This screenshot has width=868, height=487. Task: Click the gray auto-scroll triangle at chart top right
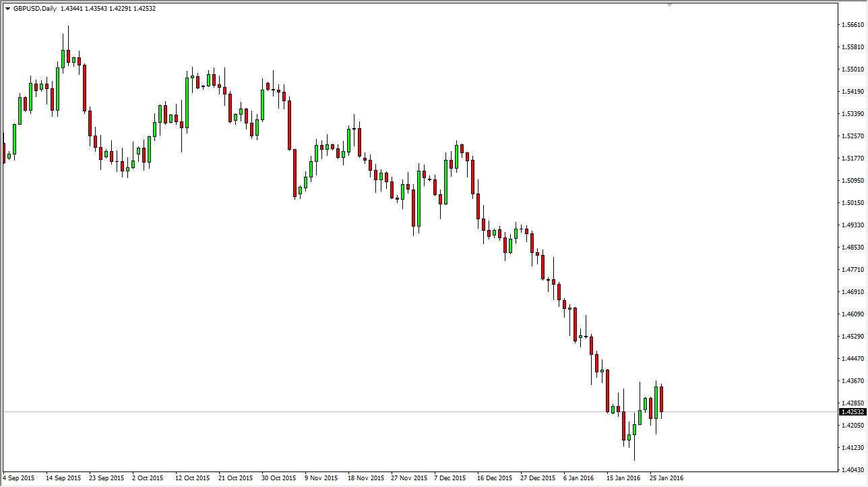tap(669, 5)
